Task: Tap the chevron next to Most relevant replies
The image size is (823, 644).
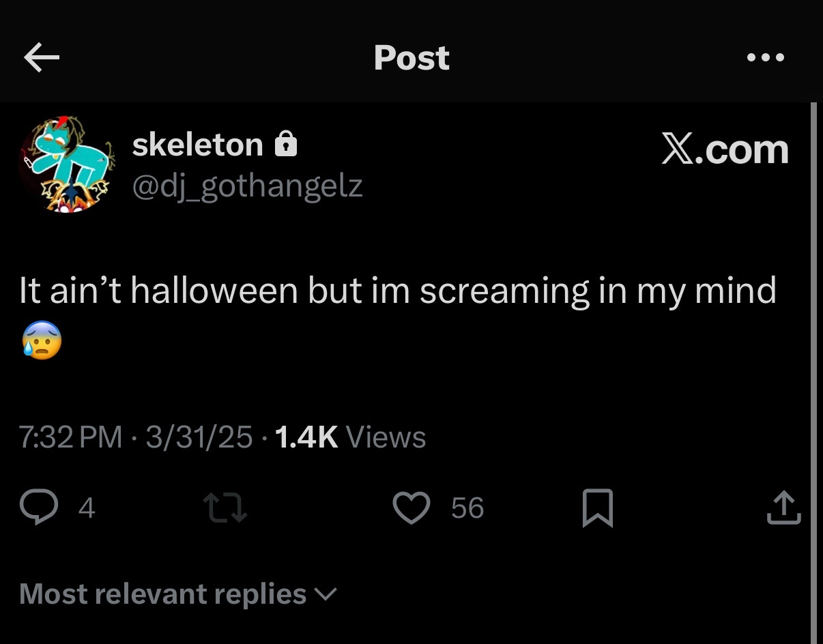Action: (326, 595)
